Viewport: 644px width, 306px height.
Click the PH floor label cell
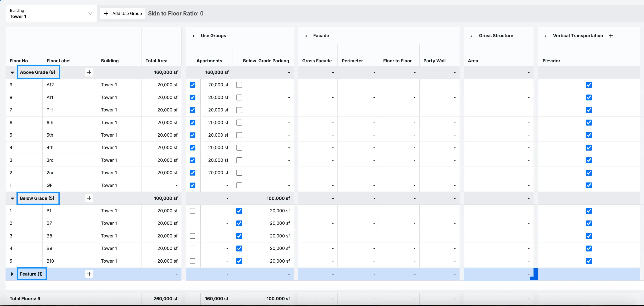tap(49, 110)
